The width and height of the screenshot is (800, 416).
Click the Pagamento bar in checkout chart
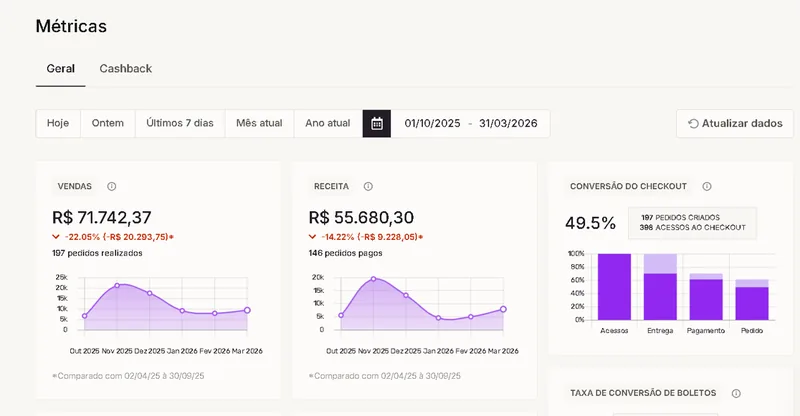pyautogui.click(x=706, y=297)
